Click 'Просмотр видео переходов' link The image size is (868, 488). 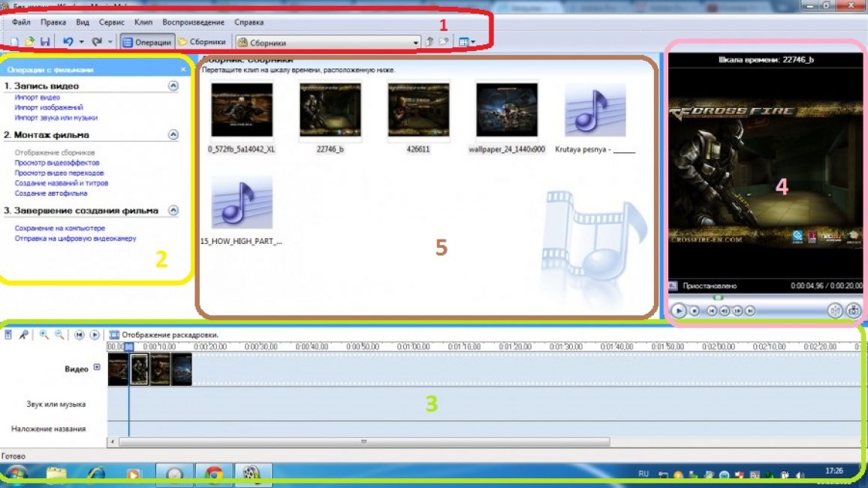tap(59, 173)
